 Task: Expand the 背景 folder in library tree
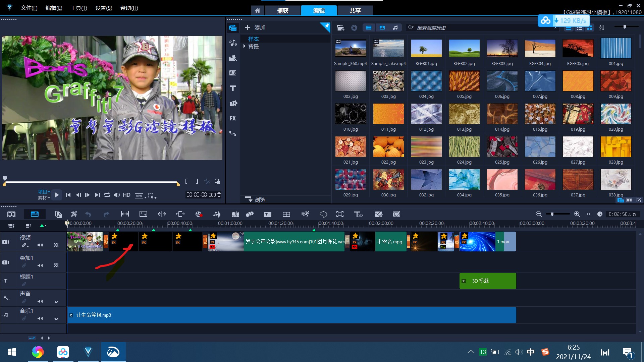245,46
